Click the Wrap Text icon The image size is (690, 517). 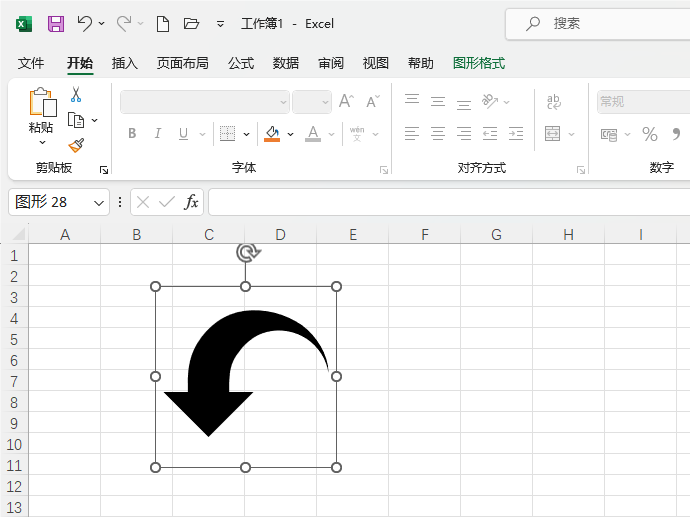pos(554,102)
